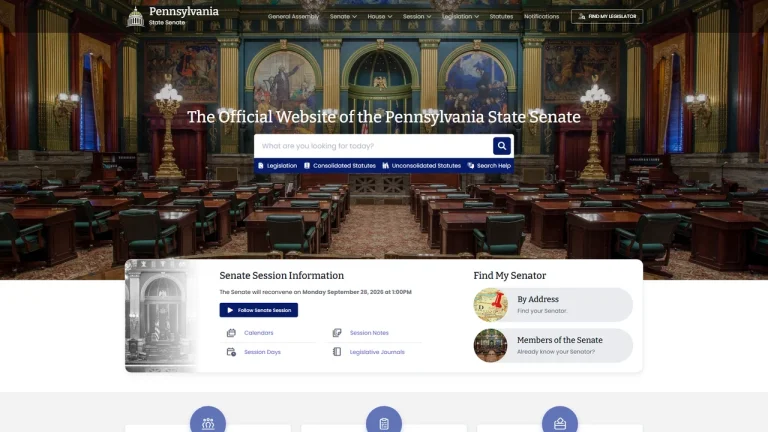Click the black-and-white Senate chamber photo
Viewport: 768px width, 432px height.
pos(161,316)
